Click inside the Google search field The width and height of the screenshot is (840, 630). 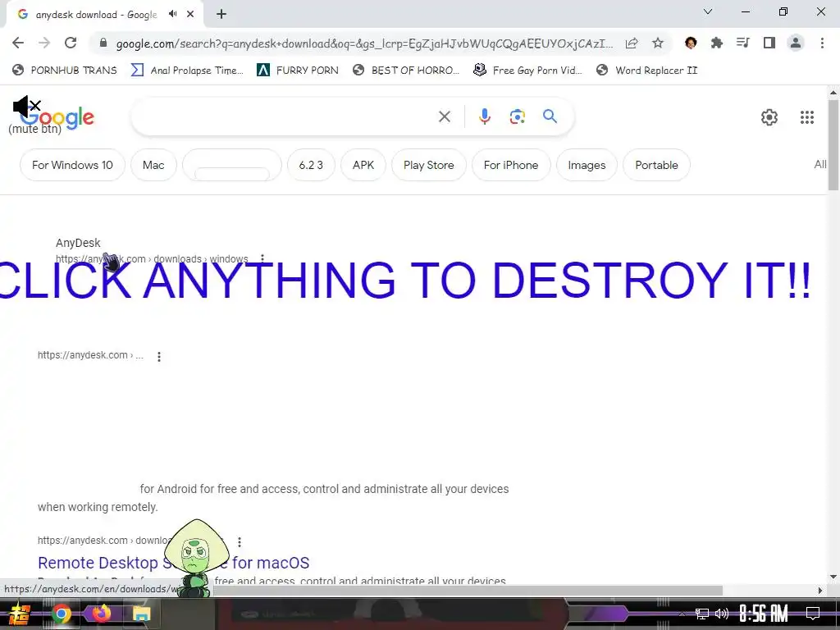(x=284, y=116)
